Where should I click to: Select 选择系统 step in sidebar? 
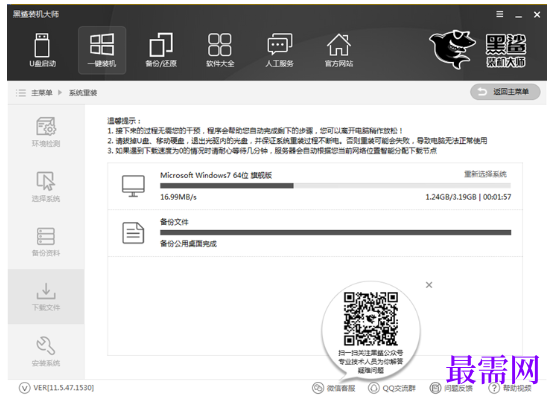coord(46,186)
